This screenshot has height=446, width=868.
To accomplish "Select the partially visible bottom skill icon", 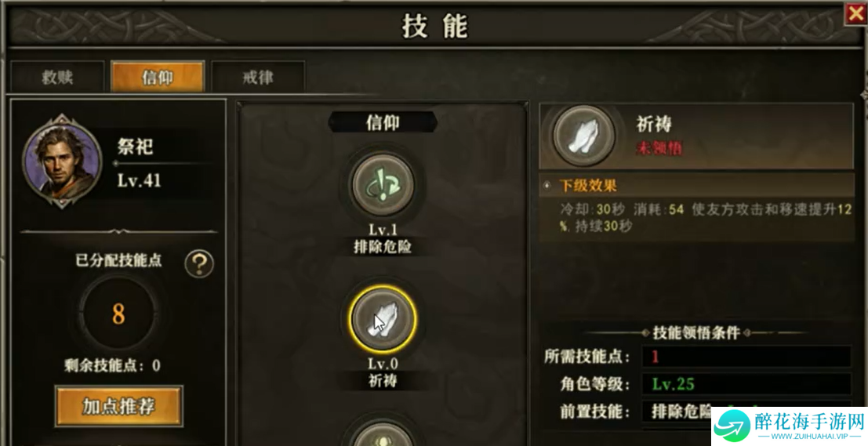I will (383, 433).
